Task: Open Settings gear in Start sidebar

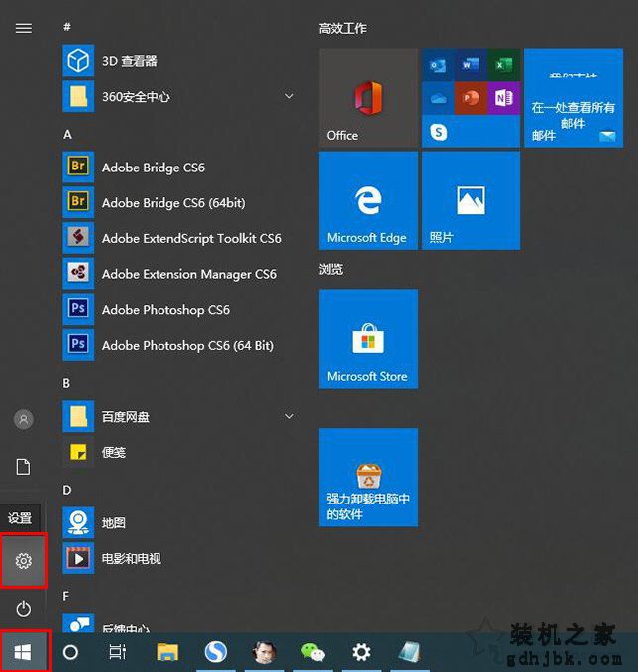Action: click(x=24, y=561)
